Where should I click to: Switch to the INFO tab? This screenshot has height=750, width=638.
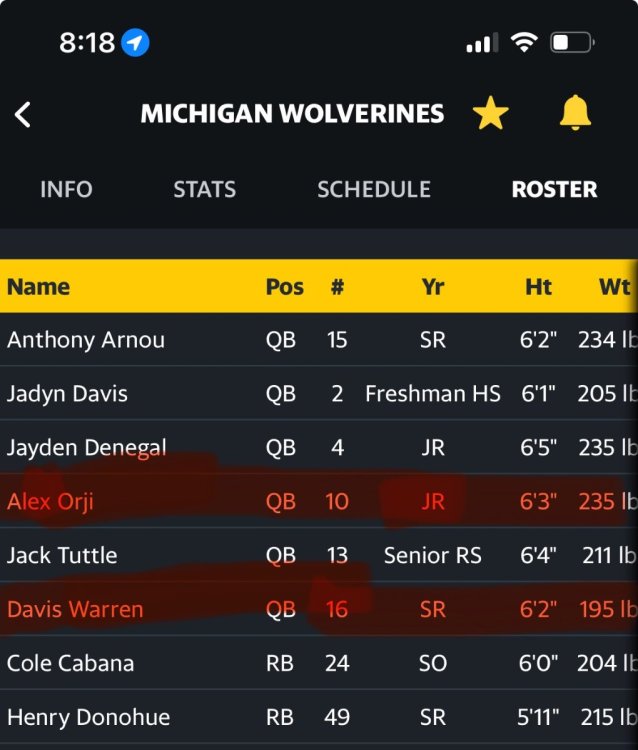[x=66, y=189]
